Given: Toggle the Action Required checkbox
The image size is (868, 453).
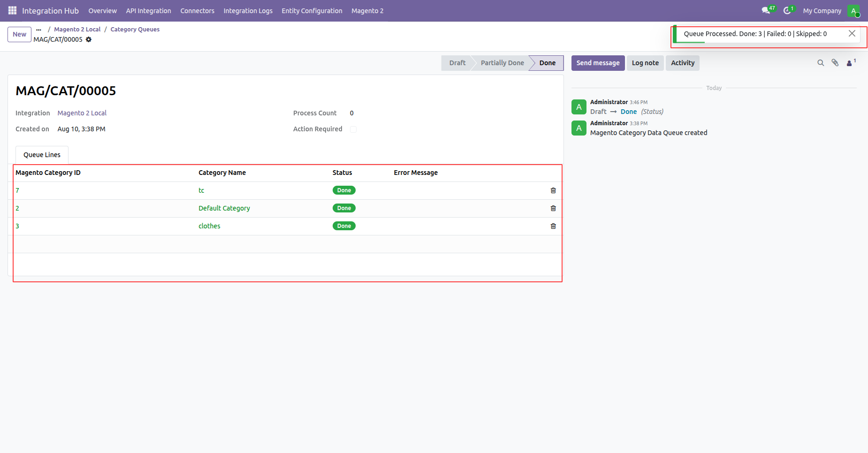Looking at the screenshot, I should click(353, 129).
